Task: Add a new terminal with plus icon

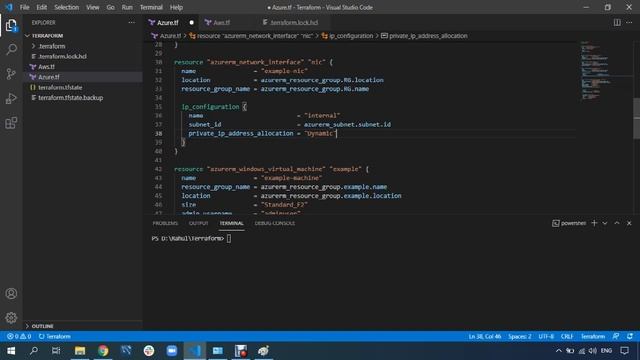Action: (594, 223)
